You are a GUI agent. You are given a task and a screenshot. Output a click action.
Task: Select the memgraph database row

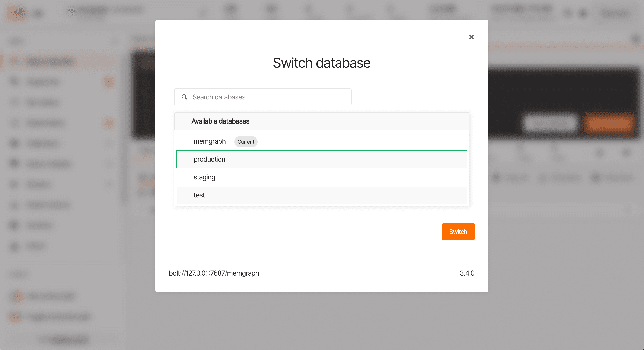tap(322, 141)
